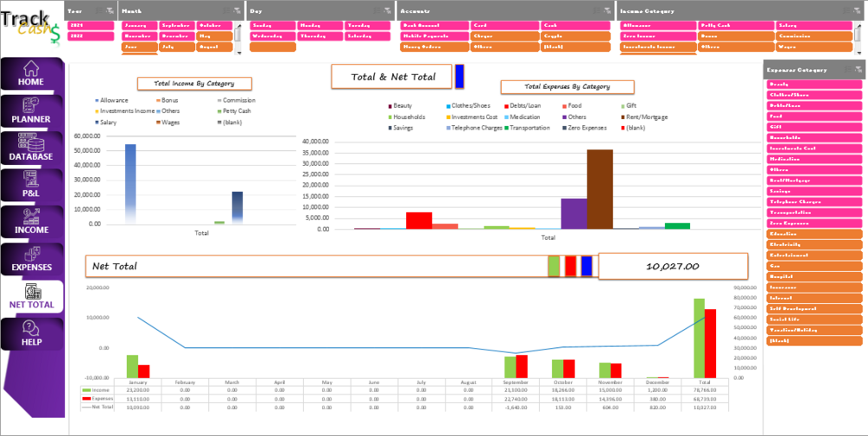Clear the filter on Month slicer

click(237, 10)
